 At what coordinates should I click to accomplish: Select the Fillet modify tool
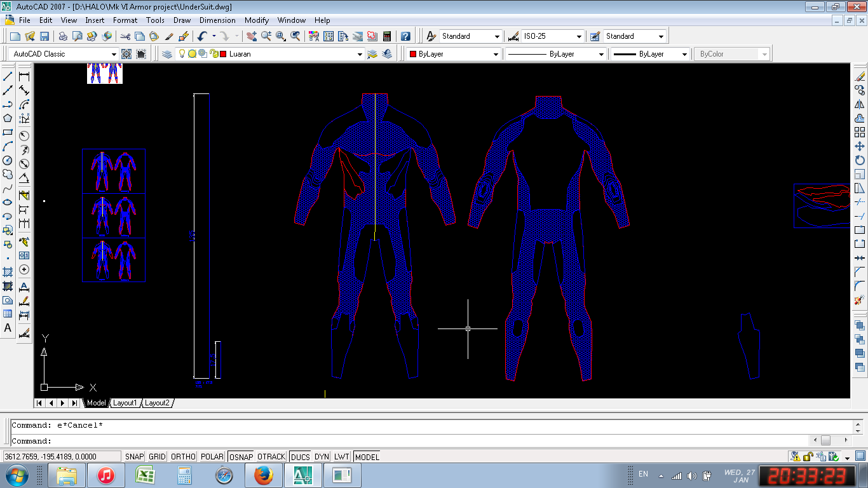coord(860,286)
